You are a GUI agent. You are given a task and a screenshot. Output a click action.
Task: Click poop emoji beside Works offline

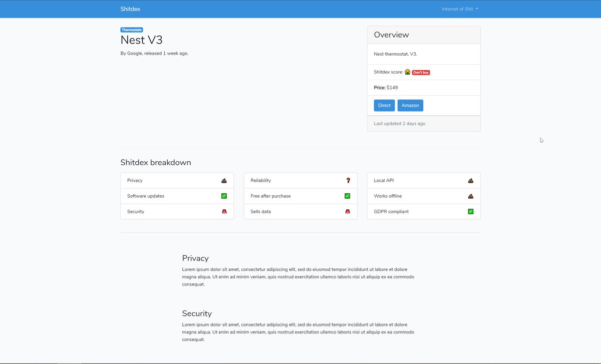tap(470, 196)
